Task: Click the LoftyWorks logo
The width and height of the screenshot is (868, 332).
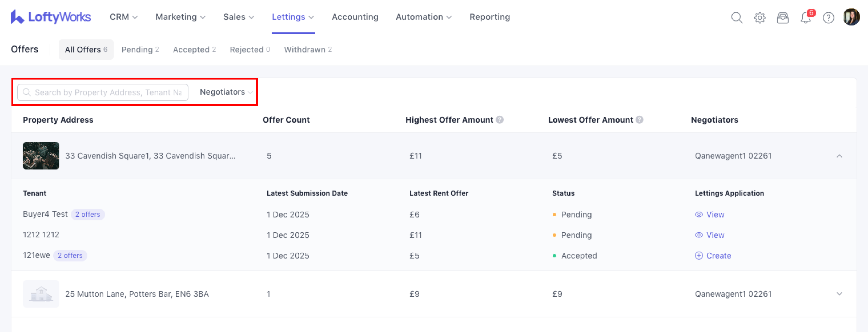Action: (51, 17)
